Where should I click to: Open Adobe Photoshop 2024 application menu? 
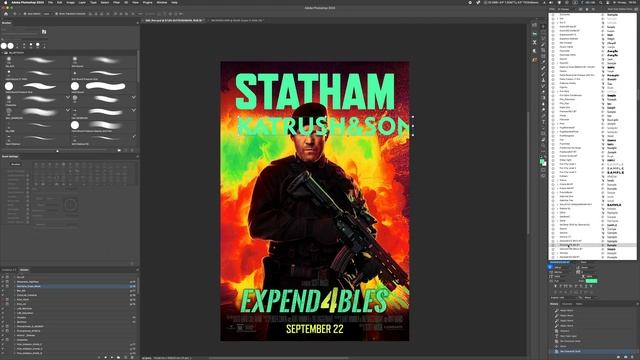[27, 2]
